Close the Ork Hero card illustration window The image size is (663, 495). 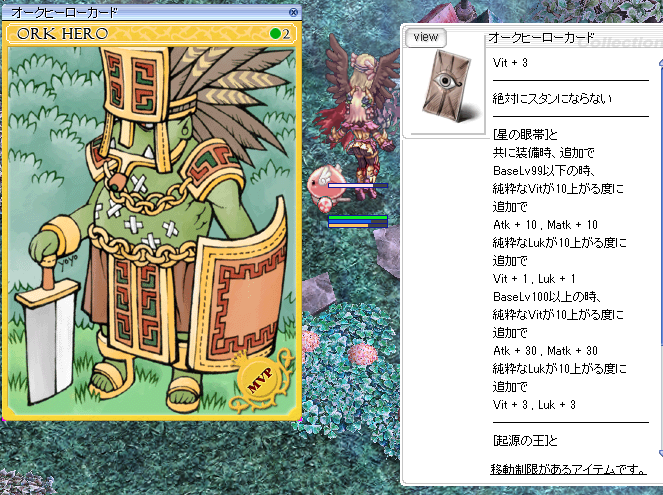coord(293,12)
